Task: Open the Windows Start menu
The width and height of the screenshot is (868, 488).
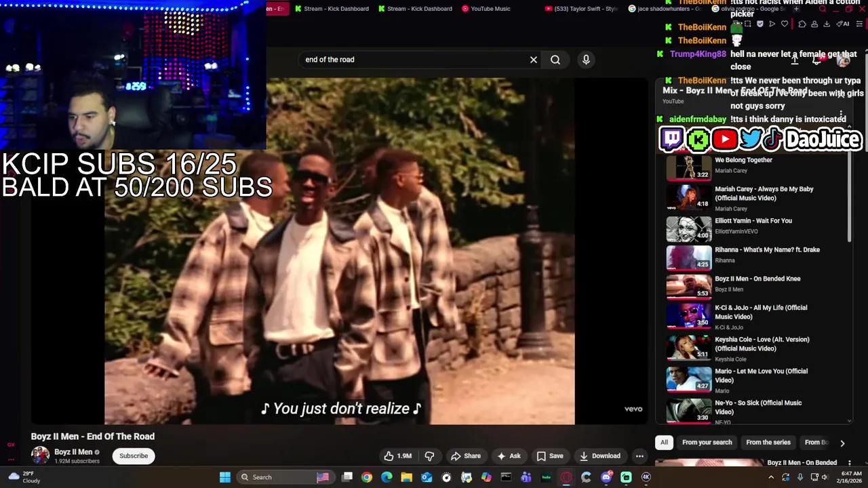Action: pos(224,477)
